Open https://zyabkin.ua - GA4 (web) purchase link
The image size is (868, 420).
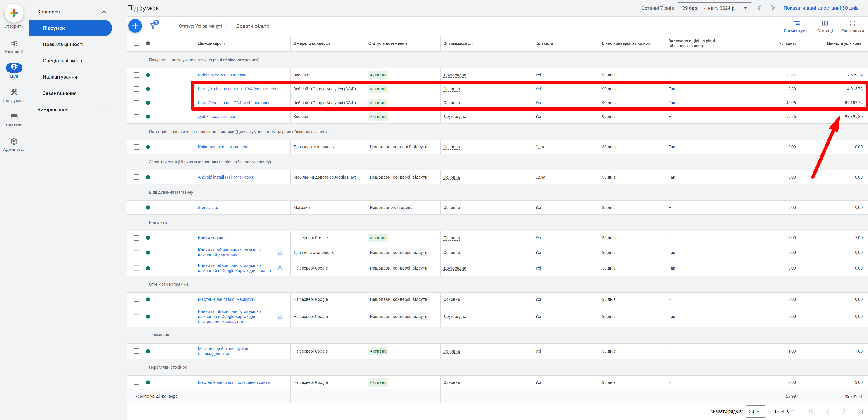pos(234,103)
